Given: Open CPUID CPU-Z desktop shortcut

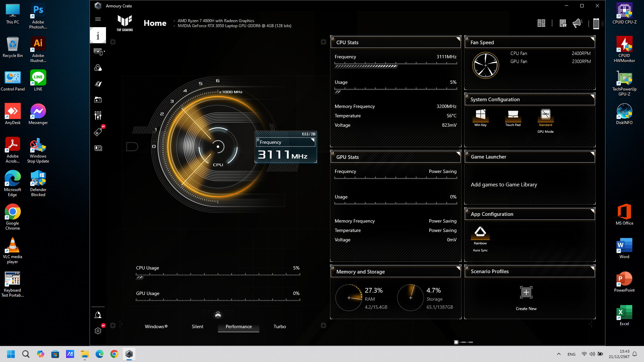Looking at the screenshot, I should coord(624,14).
